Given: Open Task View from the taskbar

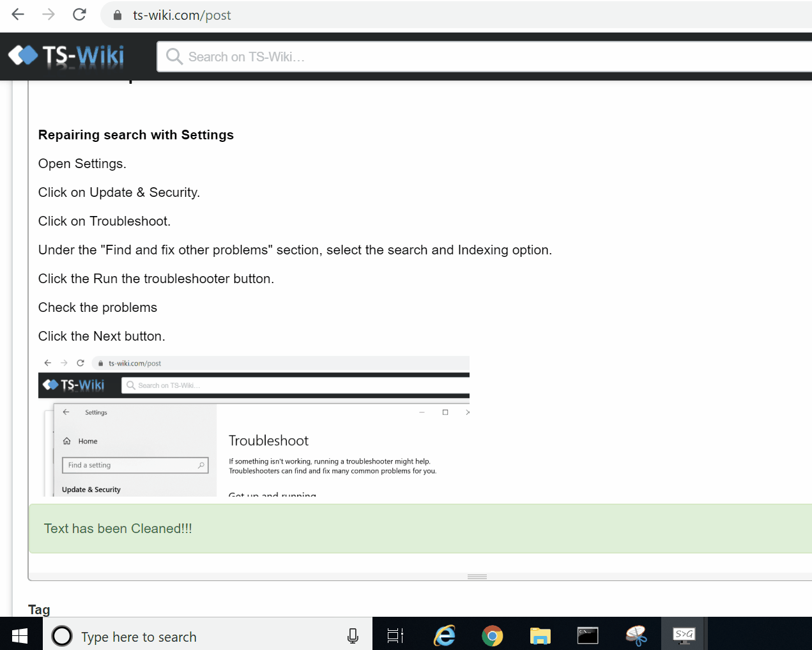Looking at the screenshot, I should point(395,636).
